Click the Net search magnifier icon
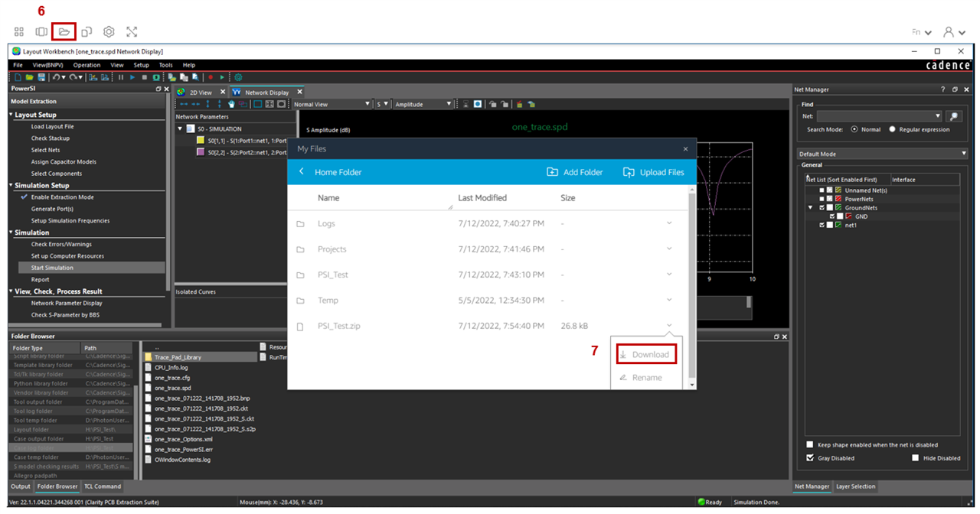 click(954, 116)
